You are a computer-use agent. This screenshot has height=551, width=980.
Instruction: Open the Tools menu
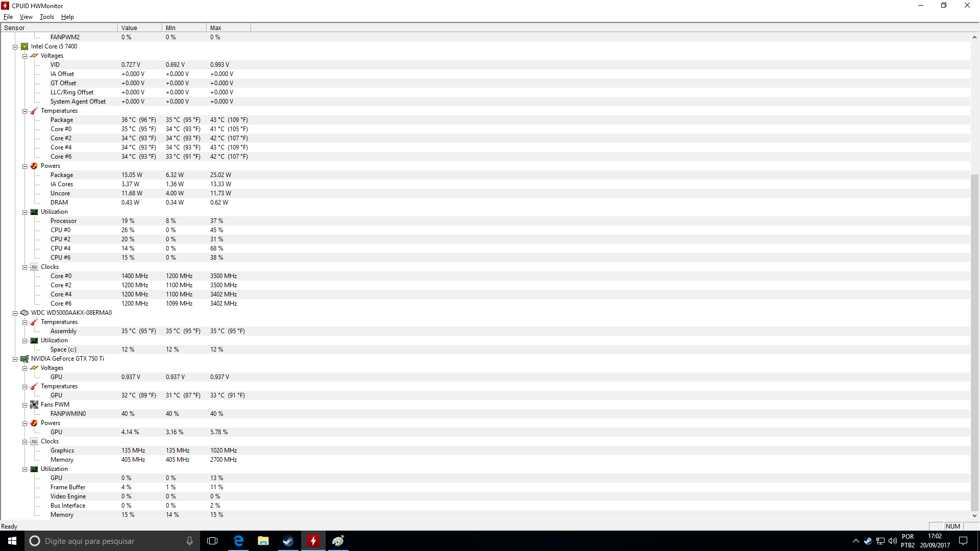(47, 17)
